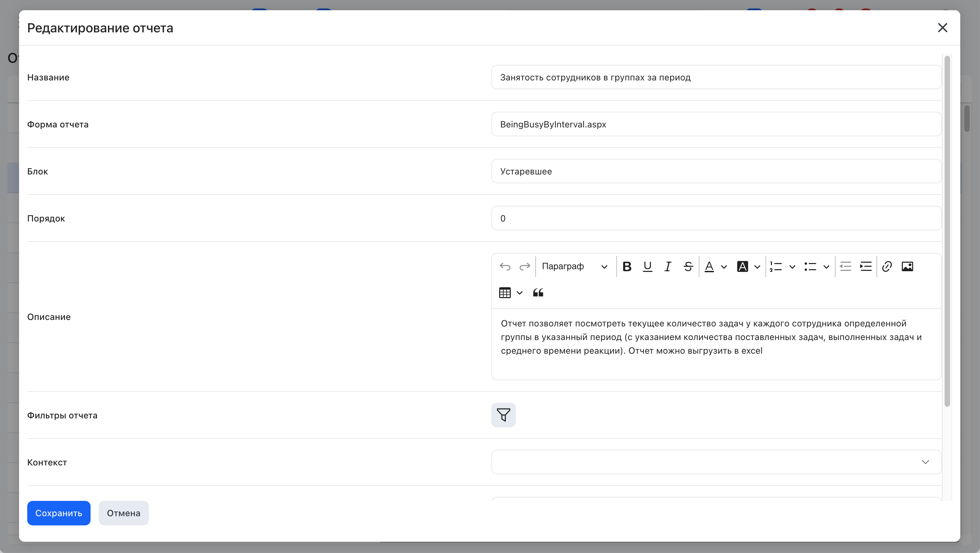Expand background color options arrow

[757, 267]
